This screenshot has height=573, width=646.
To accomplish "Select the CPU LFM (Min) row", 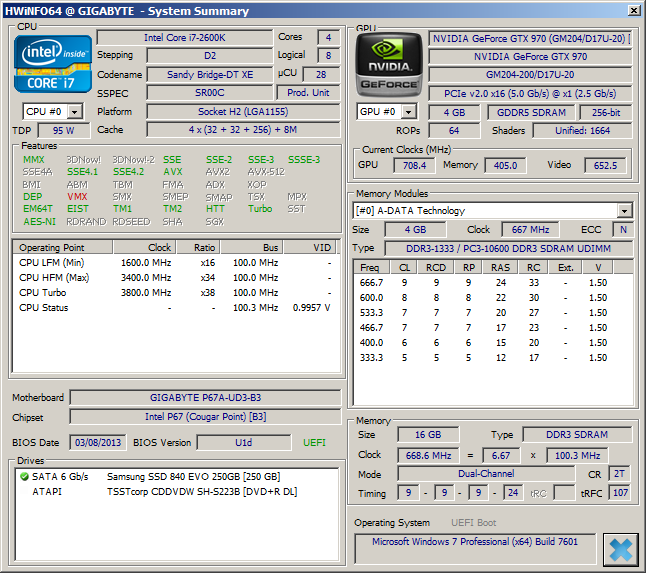I will [x=176, y=263].
